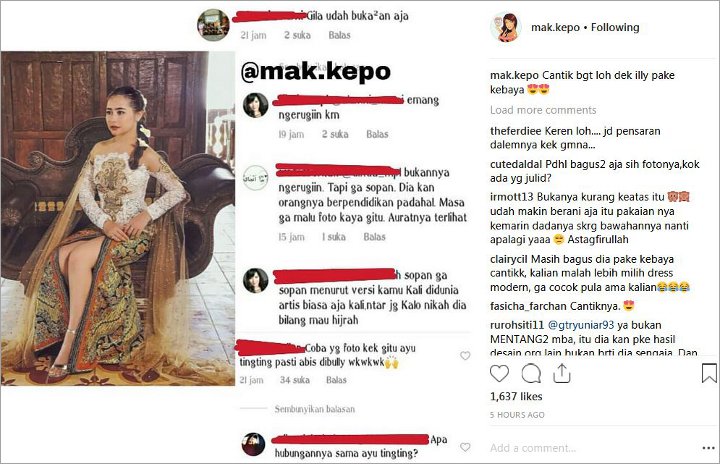Open '34 suka' likes list
The height and width of the screenshot is (464, 720).
tap(295, 380)
